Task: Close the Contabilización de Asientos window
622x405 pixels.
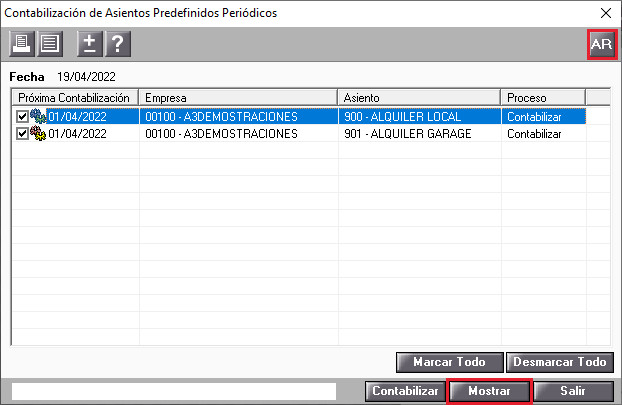Action: coord(606,13)
